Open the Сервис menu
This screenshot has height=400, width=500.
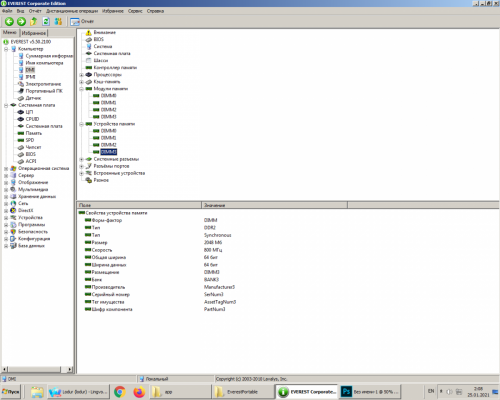coord(135,11)
